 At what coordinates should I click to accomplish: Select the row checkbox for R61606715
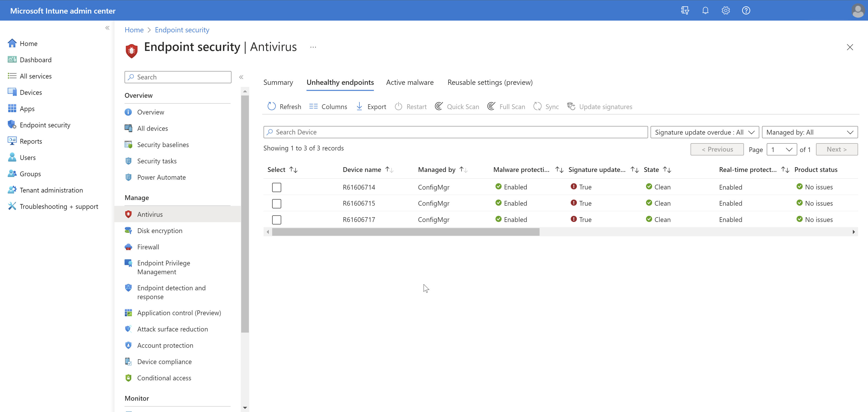(277, 203)
